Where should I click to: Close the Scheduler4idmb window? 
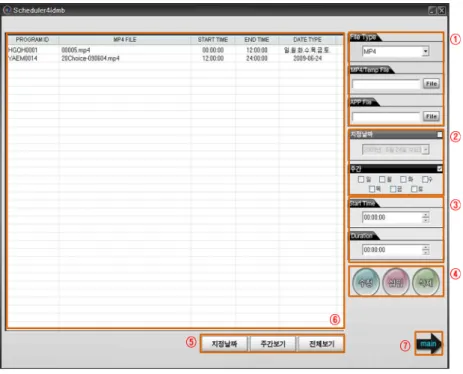click(x=441, y=11)
